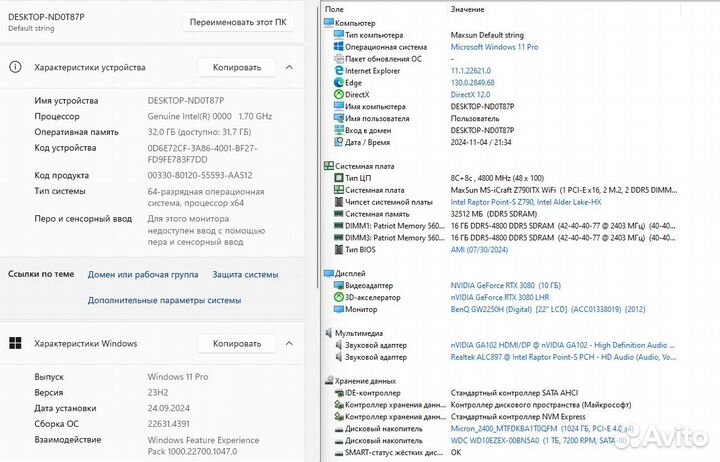
Task: Select the Стандартный контроллер NVM Express value
Action: 518,417
